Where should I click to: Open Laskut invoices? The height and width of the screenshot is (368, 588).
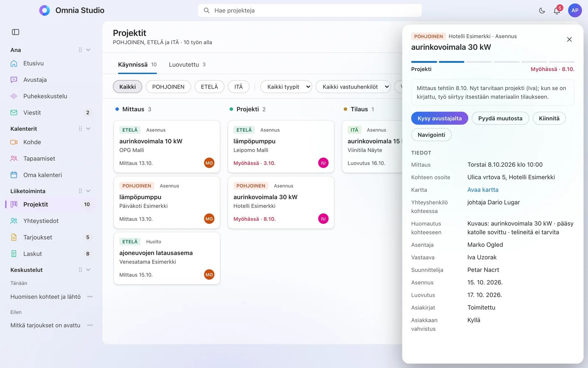click(51, 254)
